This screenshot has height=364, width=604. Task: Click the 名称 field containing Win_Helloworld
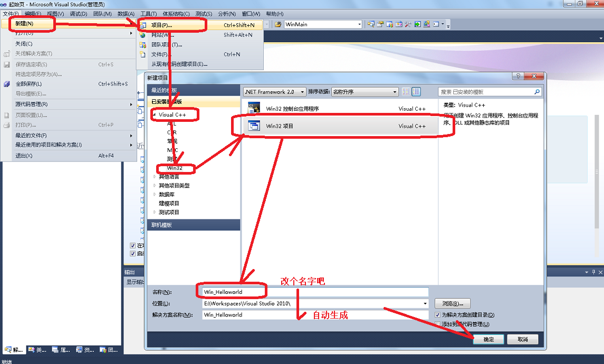point(315,292)
